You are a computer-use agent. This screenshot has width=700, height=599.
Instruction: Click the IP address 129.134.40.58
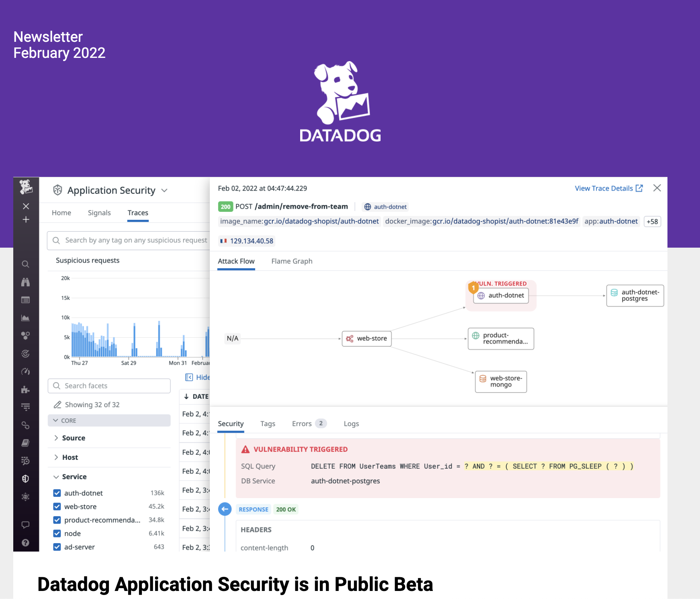[252, 241]
